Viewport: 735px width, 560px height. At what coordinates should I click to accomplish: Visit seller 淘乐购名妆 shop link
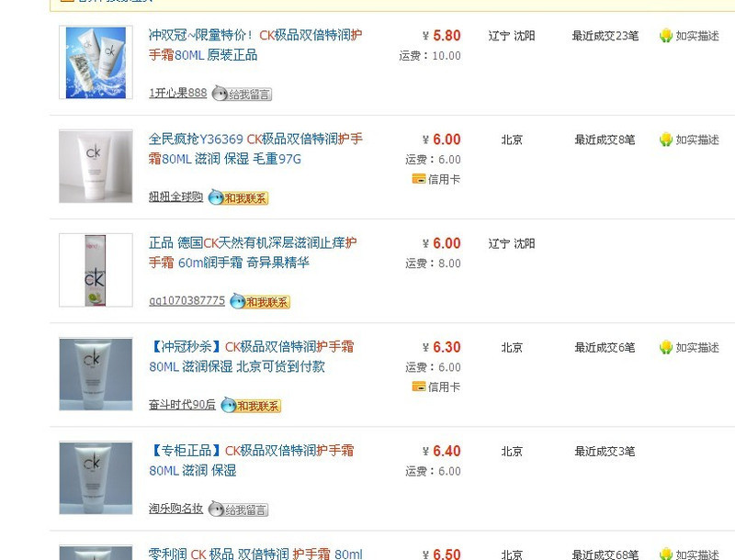pos(175,508)
